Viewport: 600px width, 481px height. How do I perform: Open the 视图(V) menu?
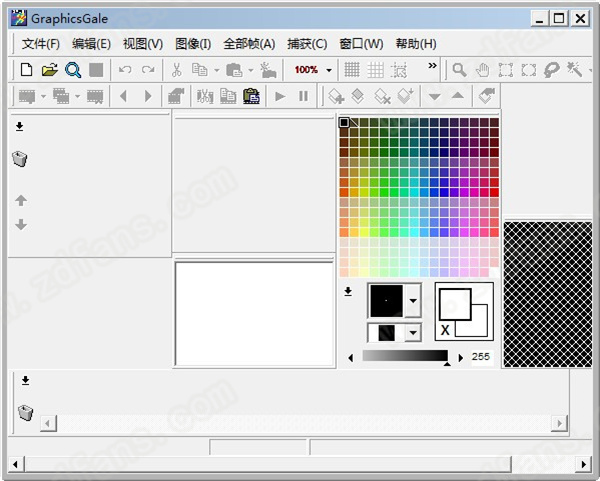143,44
